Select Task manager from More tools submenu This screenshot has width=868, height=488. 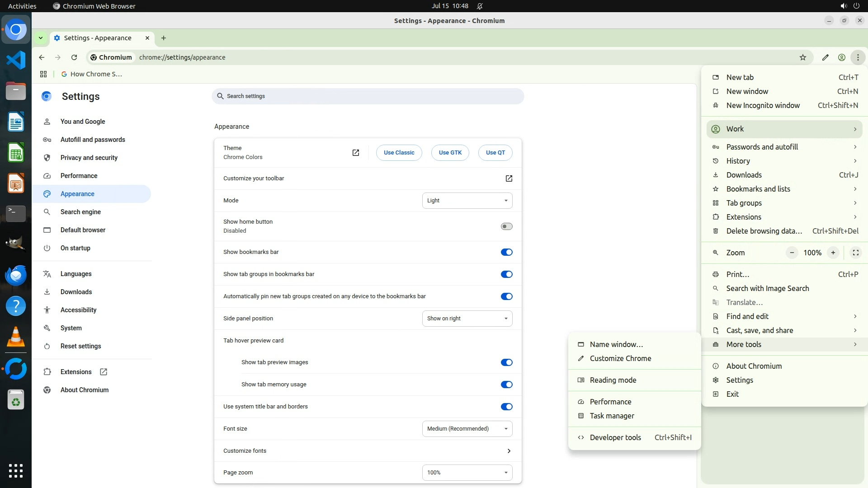point(612,416)
